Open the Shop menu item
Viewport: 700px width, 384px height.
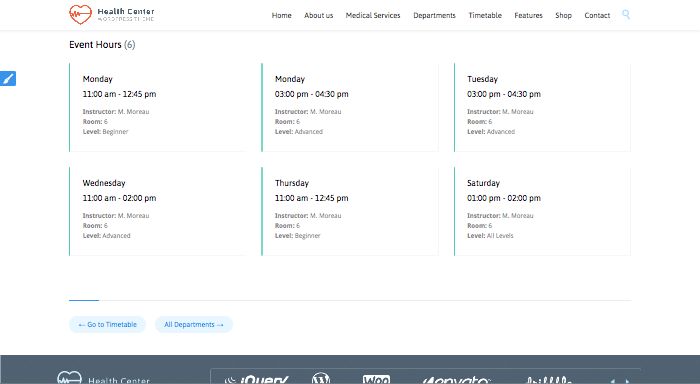563,15
